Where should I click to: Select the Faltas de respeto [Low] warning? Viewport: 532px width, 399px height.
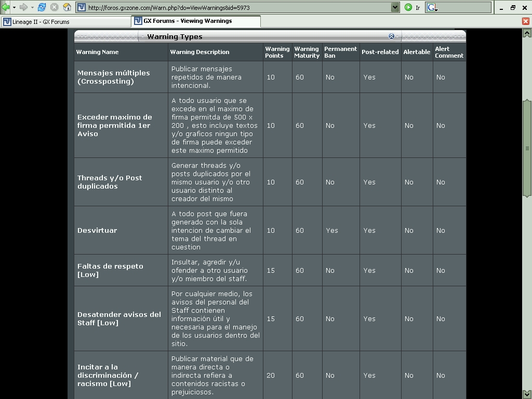point(110,270)
